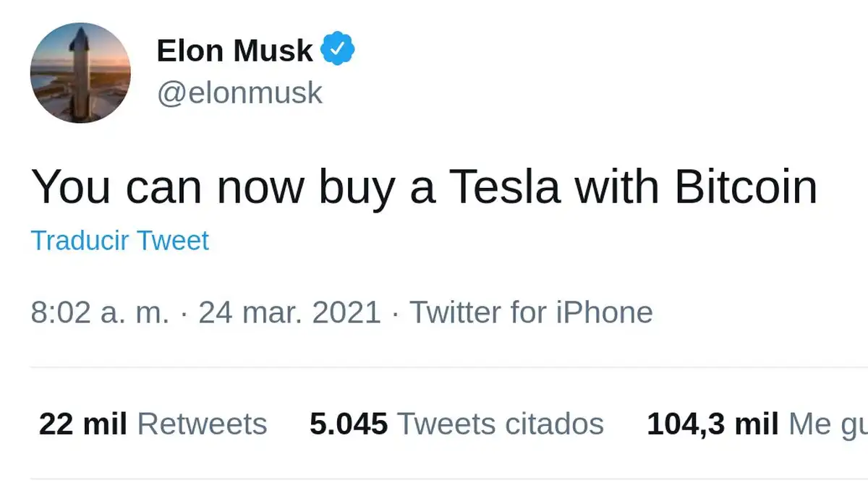Click the word "Tweet" in "Traducir Tweet"
Image resolution: width=868 pixels, height=488 pixels.
tap(173, 240)
